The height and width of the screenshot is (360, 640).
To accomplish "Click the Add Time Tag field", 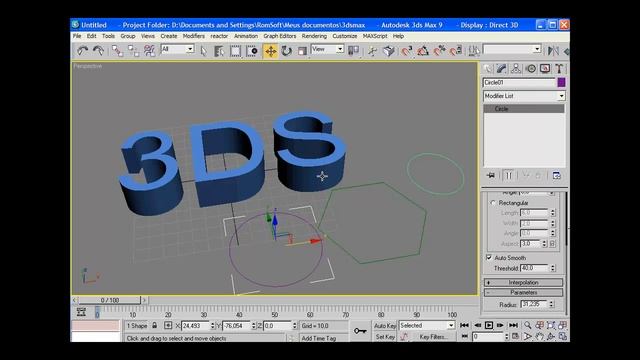I will coord(324,338).
